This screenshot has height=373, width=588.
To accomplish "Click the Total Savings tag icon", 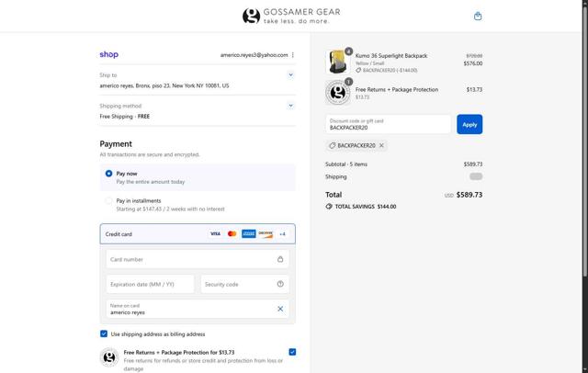I will point(329,207).
